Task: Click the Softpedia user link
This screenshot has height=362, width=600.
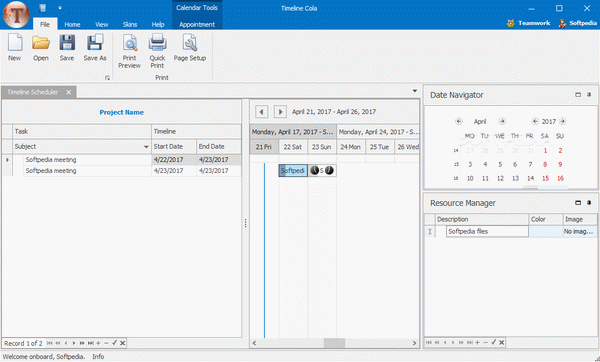Action: pos(578,23)
